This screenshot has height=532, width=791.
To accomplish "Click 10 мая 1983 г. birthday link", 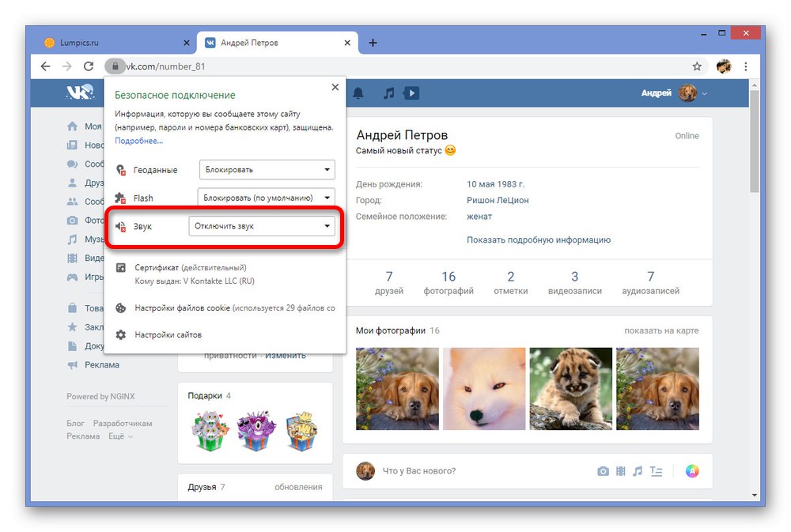I will (495, 184).
